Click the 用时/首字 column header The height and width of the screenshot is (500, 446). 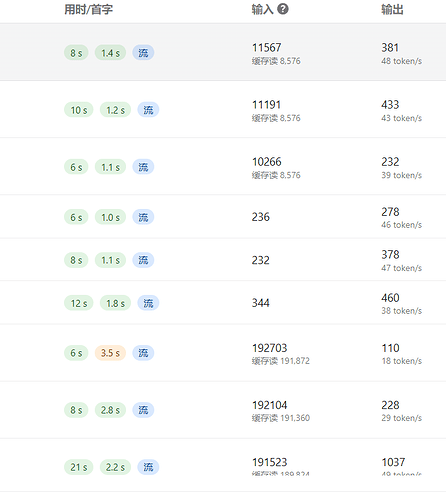tap(88, 9)
